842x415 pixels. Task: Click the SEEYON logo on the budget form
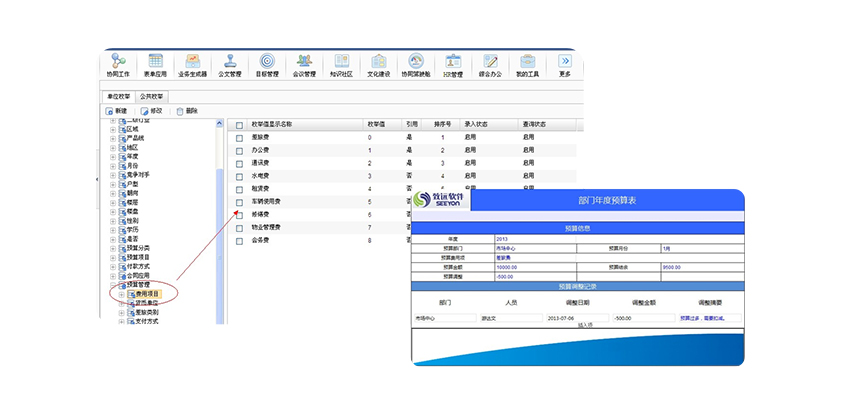click(x=440, y=200)
